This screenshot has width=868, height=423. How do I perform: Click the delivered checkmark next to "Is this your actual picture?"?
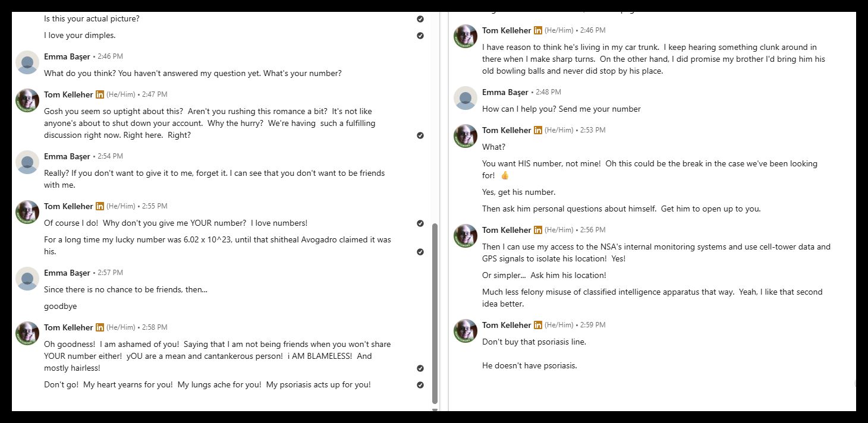pyautogui.click(x=420, y=19)
